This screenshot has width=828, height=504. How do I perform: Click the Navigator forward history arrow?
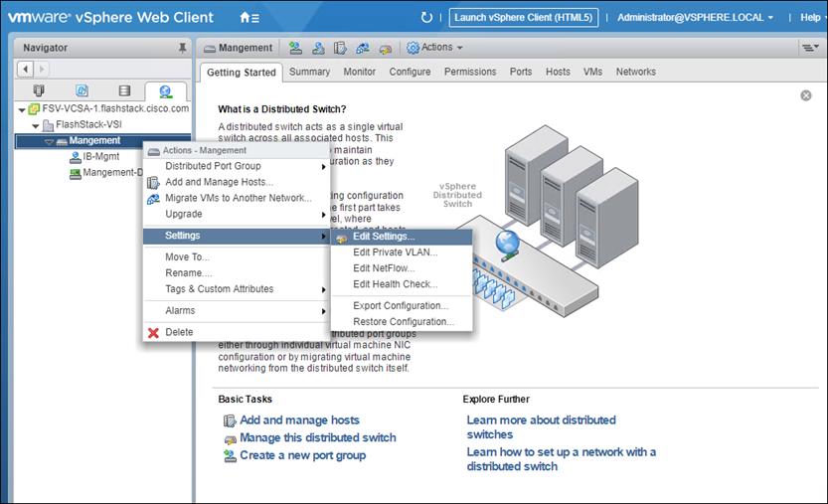pos(41,69)
